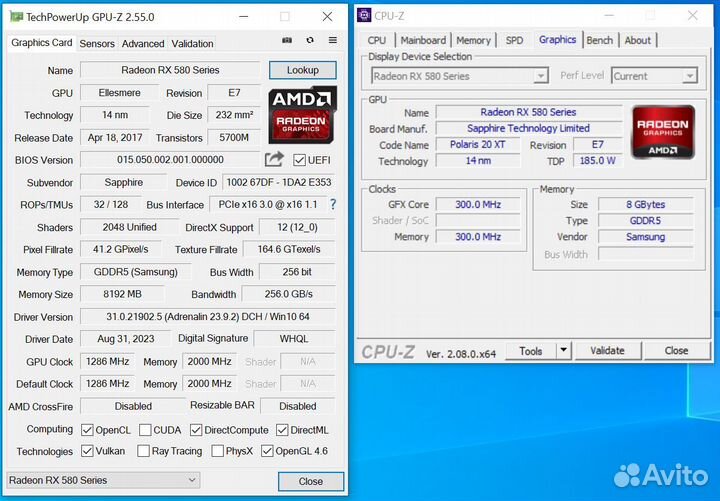Click the GPU-Z refresh icon
Viewport: 720px width, 501px height.
pyautogui.click(x=310, y=40)
